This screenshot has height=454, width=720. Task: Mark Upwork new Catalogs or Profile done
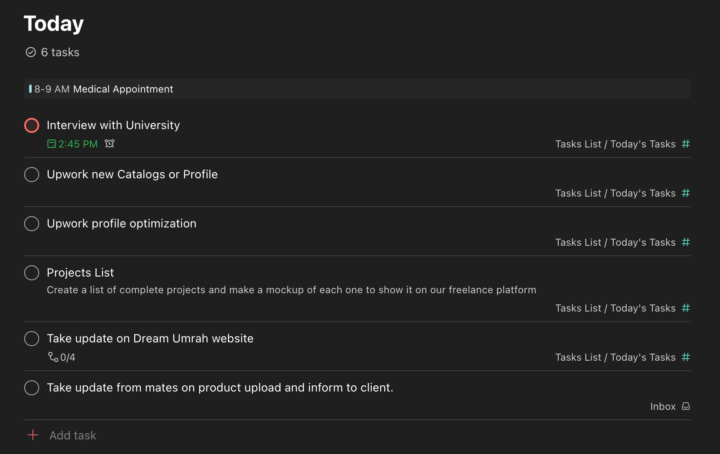point(32,174)
